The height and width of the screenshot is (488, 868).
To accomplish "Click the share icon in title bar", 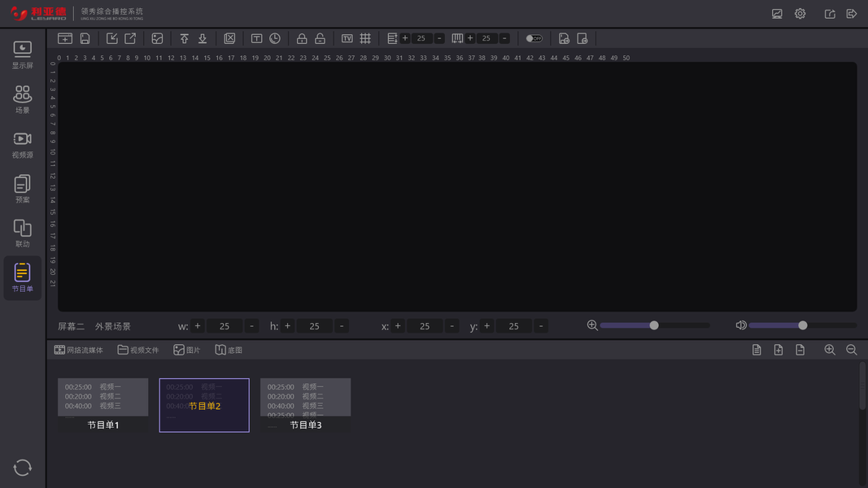I will 830,14.
